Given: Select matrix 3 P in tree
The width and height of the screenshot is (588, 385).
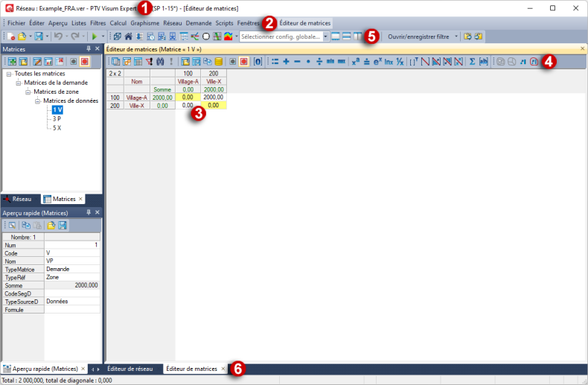Looking at the screenshot, I should [57, 118].
